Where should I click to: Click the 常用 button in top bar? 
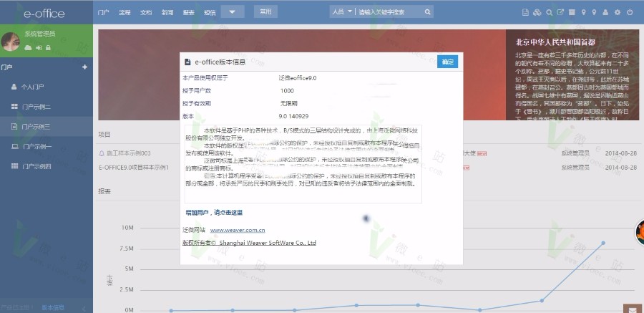[x=265, y=11]
